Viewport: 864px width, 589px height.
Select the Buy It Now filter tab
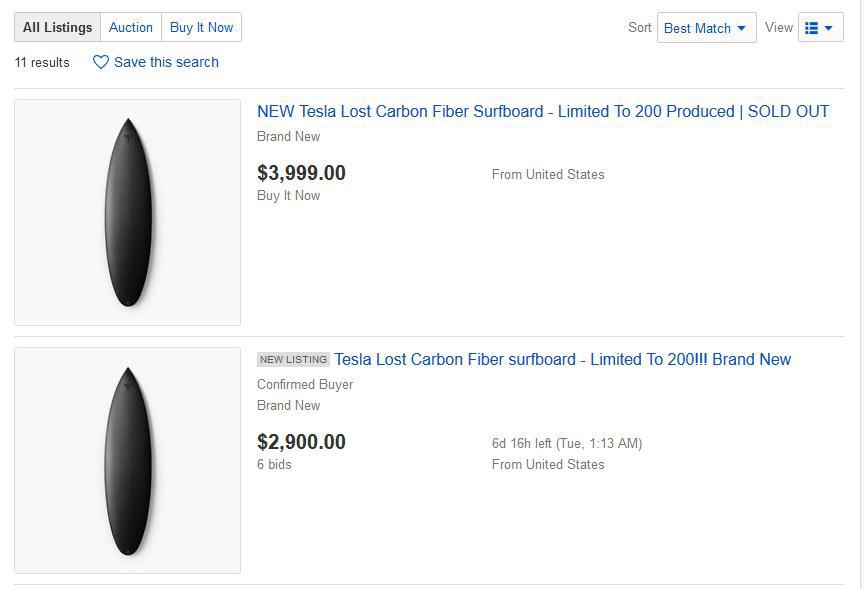click(x=201, y=27)
